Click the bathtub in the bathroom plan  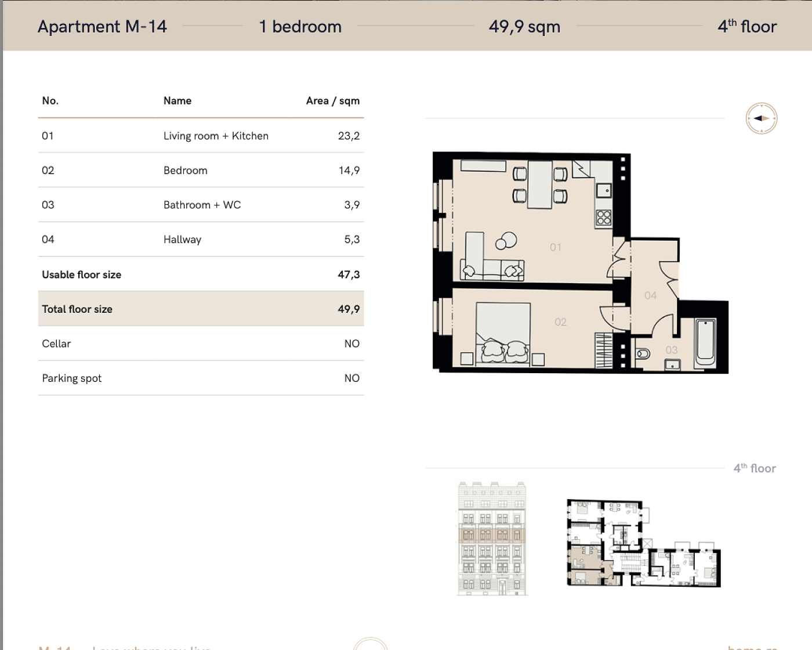(x=706, y=342)
